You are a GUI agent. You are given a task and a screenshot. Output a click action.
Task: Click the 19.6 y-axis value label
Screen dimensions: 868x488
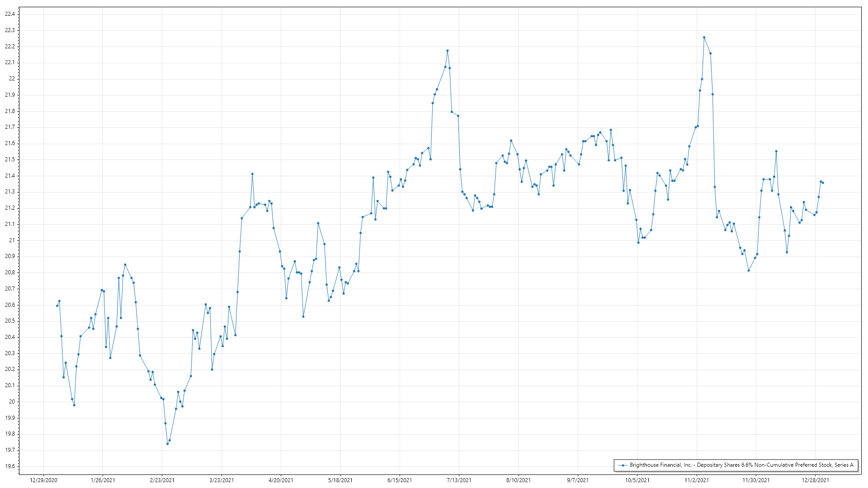click(x=10, y=466)
